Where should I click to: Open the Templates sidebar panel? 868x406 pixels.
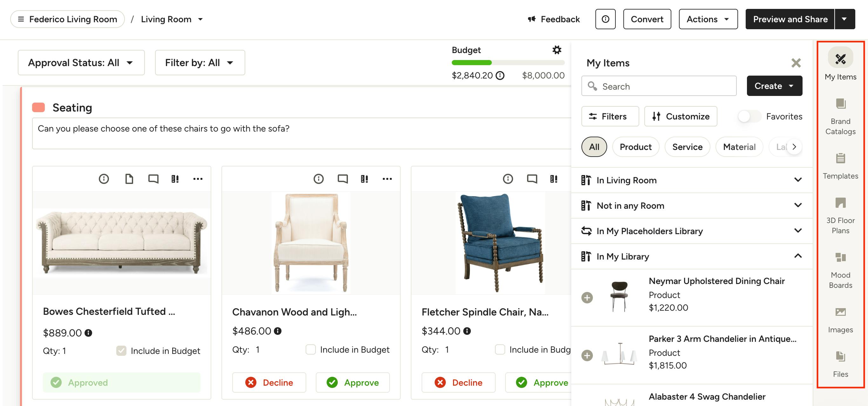[840, 166]
